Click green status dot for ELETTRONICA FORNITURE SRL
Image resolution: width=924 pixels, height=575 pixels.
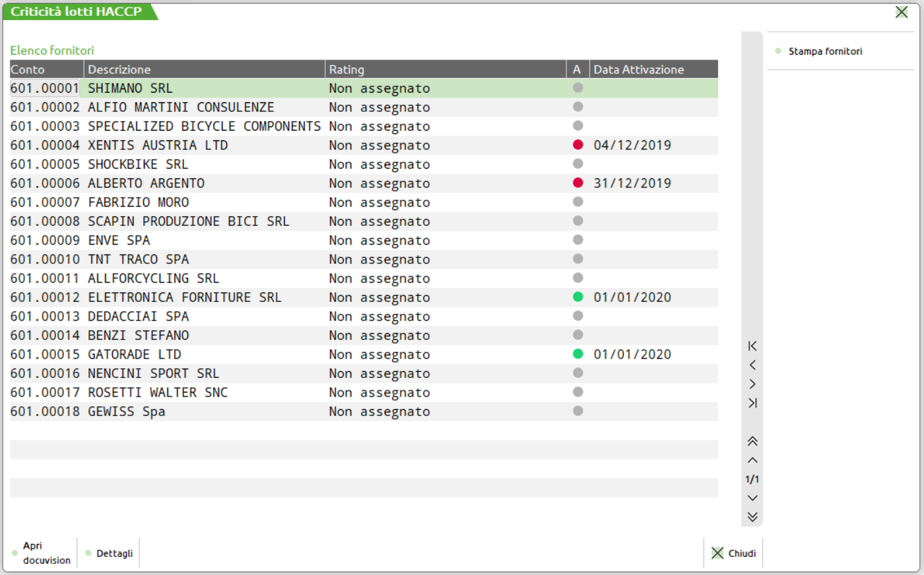tap(578, 297)
